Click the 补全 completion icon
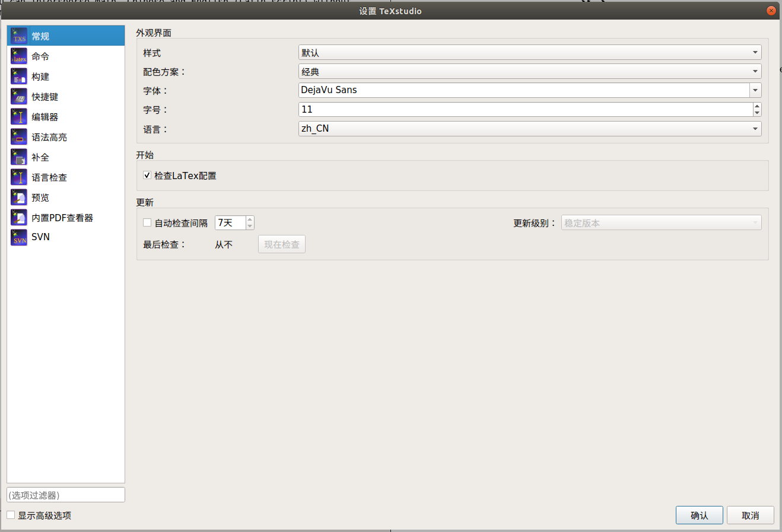This screenshot has height=532, width=782. tap(19, 157)
